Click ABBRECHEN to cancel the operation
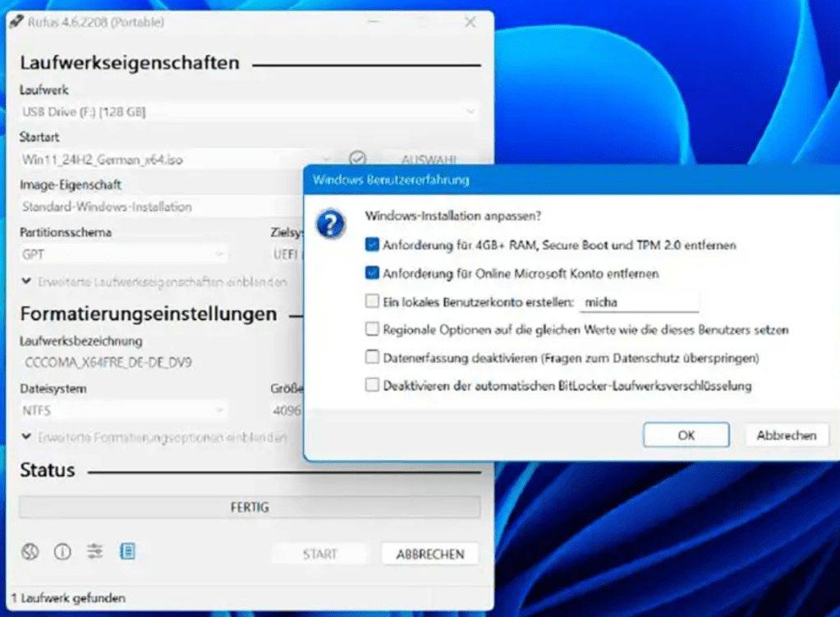 (x=429, y=553)
